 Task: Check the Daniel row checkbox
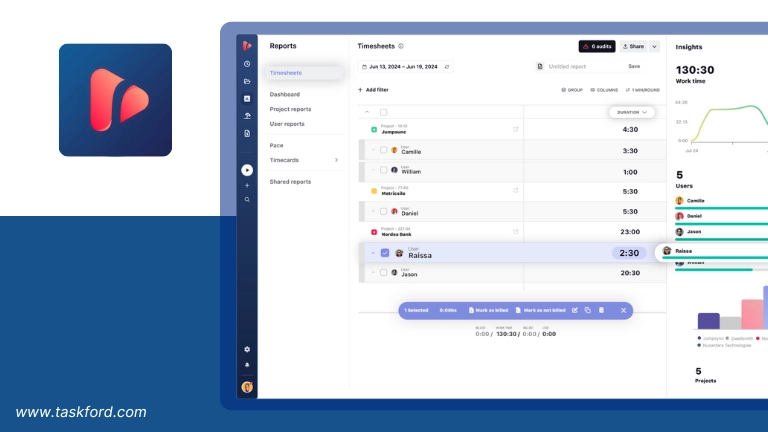[384, 212]
